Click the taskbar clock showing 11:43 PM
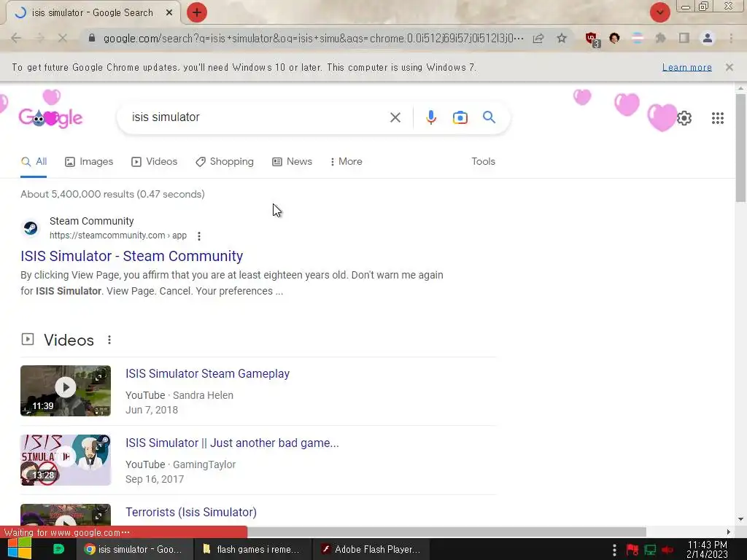The image size is (747, 560). pos(707,550)
